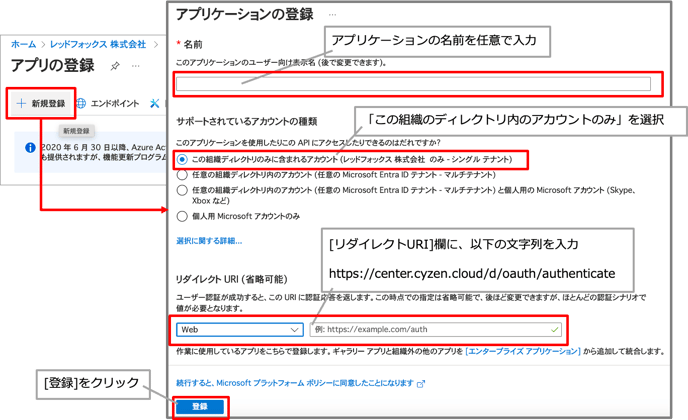Open レッドフォックス 株式会社 breadcrumb link
Image resolution: width=688 pixels, height=420 pixels.
point(98,44)
